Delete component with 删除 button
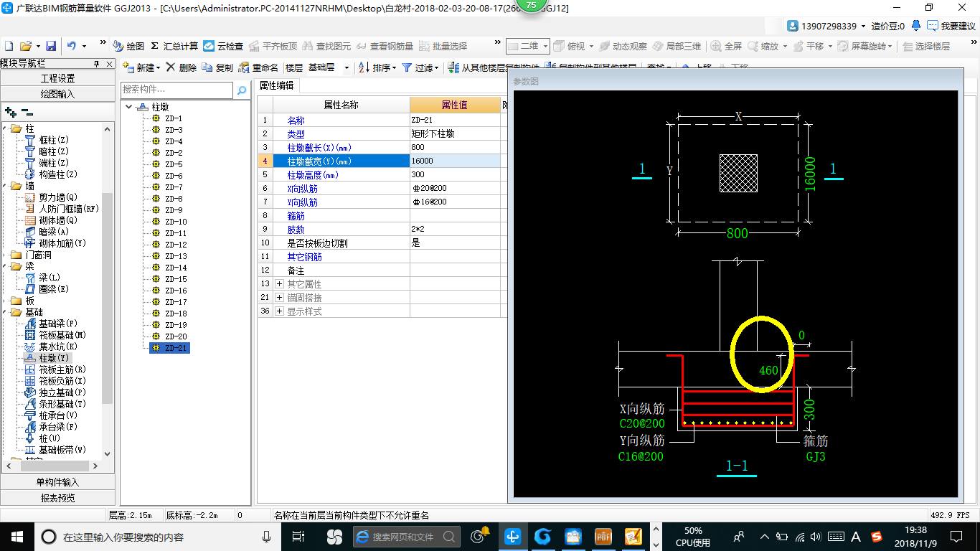The width and height of the screenshot is (980, 551). tap(182, 67)
